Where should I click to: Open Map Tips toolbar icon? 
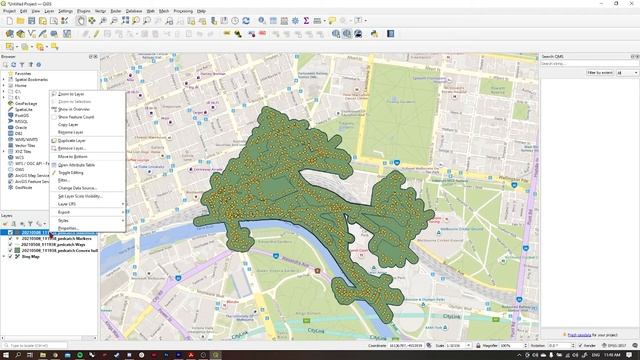331,21
